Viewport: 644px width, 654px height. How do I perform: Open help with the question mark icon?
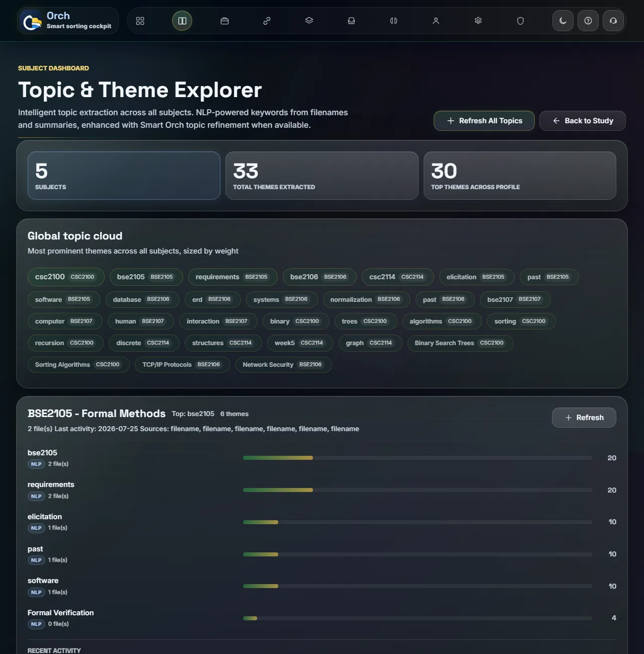pos(588,21)
